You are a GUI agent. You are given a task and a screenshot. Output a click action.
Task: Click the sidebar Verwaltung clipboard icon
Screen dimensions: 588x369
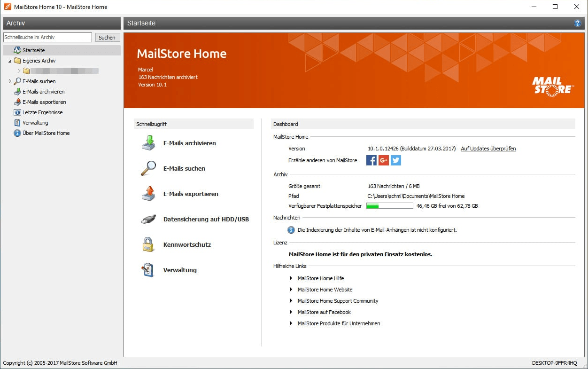[x=17, y=123]
